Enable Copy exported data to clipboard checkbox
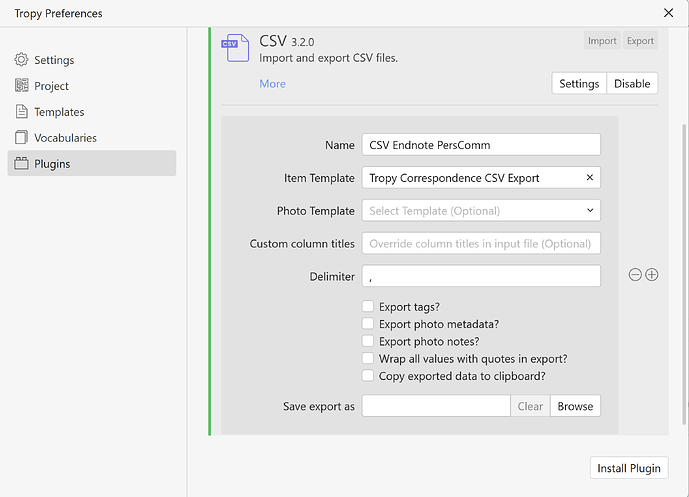This screenshot has width=689, height=497. click(368, 375)
